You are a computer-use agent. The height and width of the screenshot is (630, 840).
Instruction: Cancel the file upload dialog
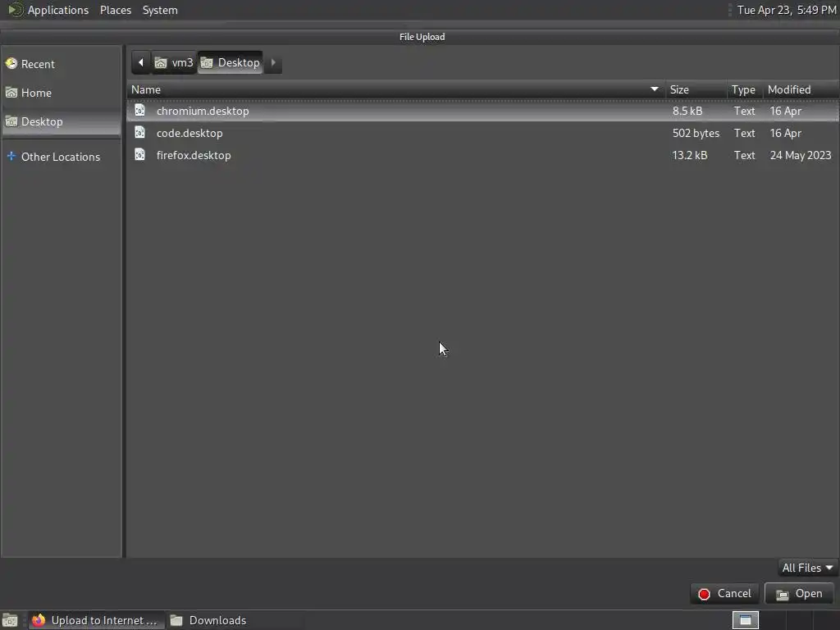coord(725,594)
